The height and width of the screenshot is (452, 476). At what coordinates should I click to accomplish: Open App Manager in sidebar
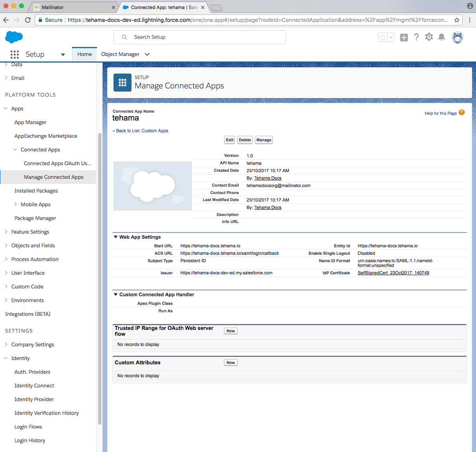pyautogui.click(x=31, y=122)
